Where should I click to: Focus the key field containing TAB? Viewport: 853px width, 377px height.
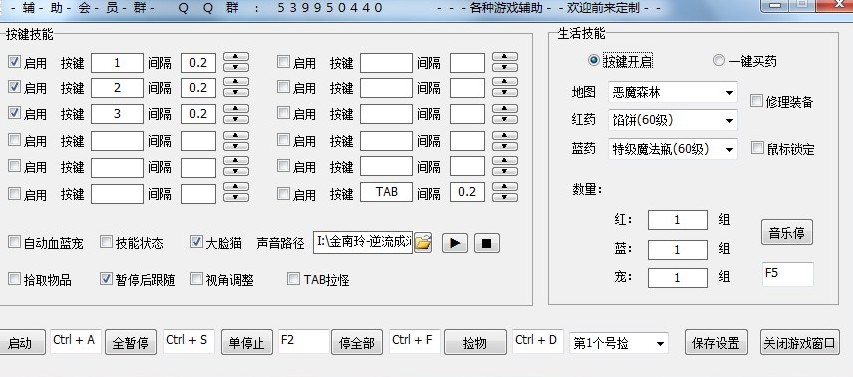(x=386, y=193)
